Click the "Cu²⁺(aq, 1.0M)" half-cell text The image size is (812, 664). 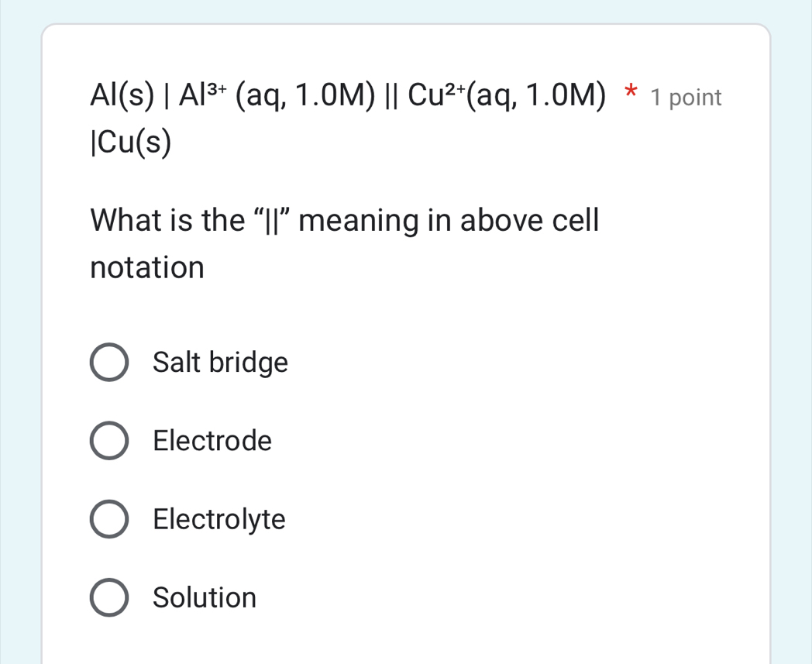(506, 96)
